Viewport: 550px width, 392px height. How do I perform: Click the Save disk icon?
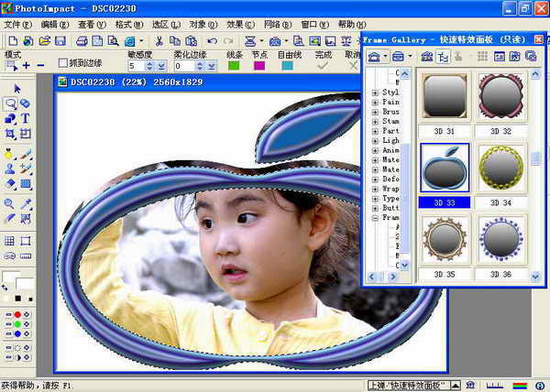60,41
